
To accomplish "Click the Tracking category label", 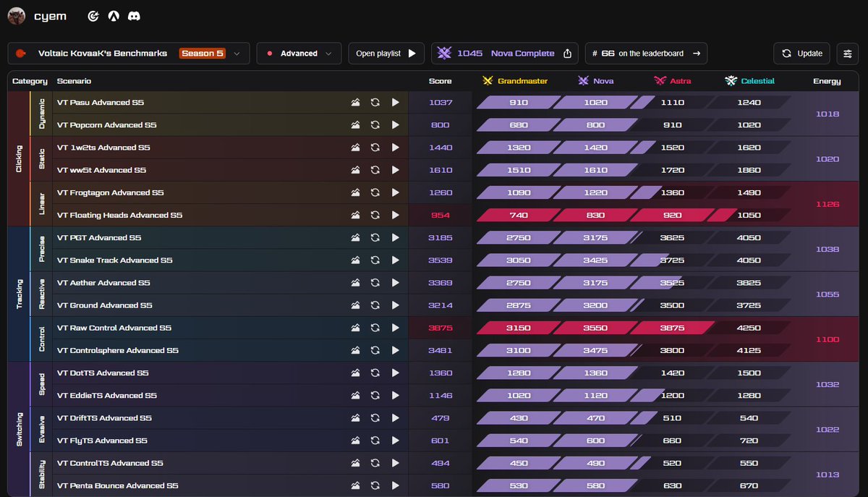I will [20, 294].
